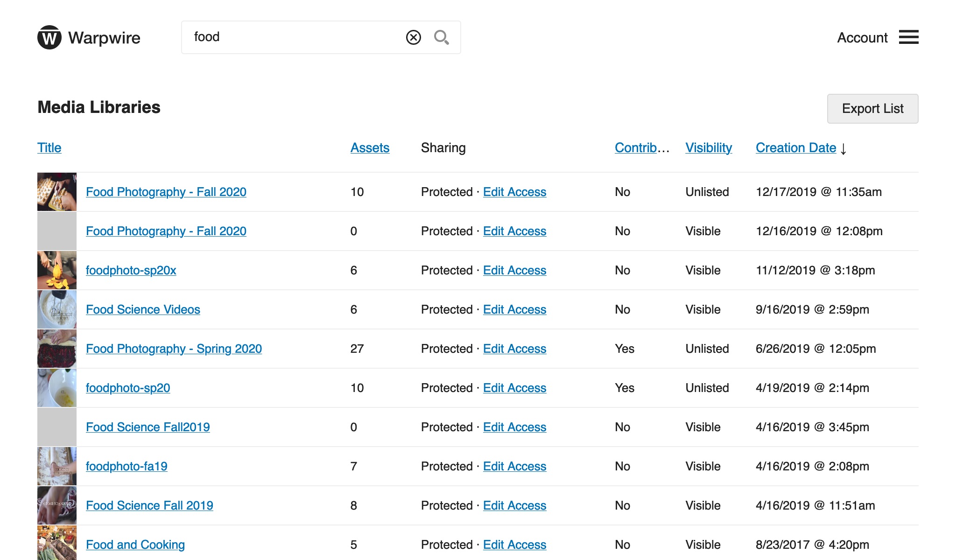Edit Access for foodphoto-sp20
This screenshot has width=956, height=560.
coord(514,388)
